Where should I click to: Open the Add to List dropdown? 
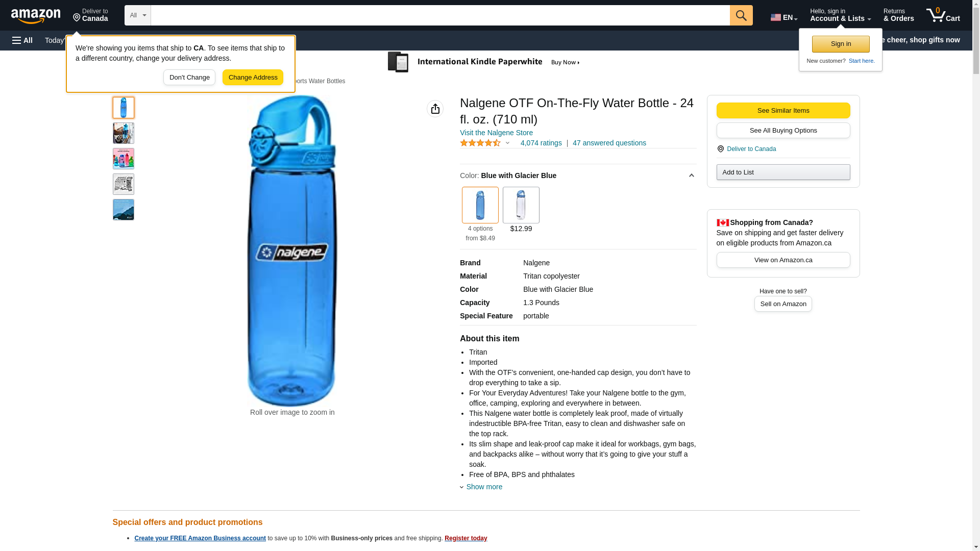click(782, 172)
